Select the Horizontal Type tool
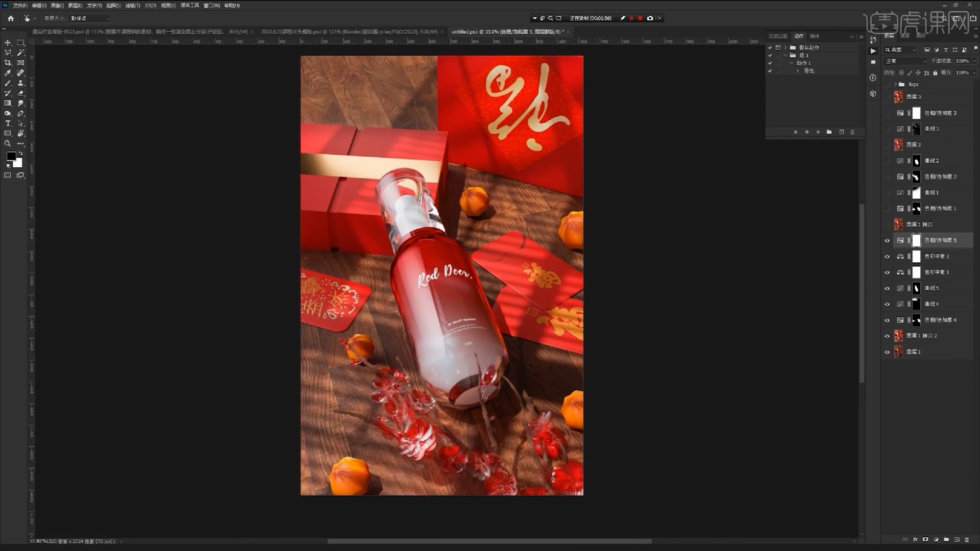Screen dimensions: 980x551 coord(8,123)
